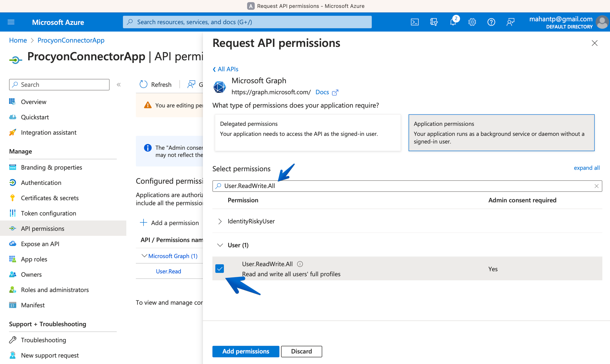Open Microsoft Graph Docs external link
The width and height of the screenshot is (610, 364).
click(327, 92)
